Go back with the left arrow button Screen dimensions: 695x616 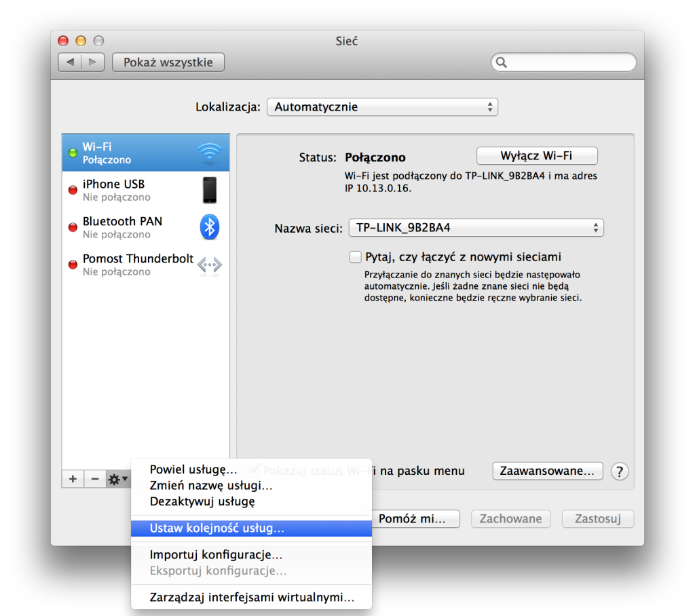[x=70, y=62]
